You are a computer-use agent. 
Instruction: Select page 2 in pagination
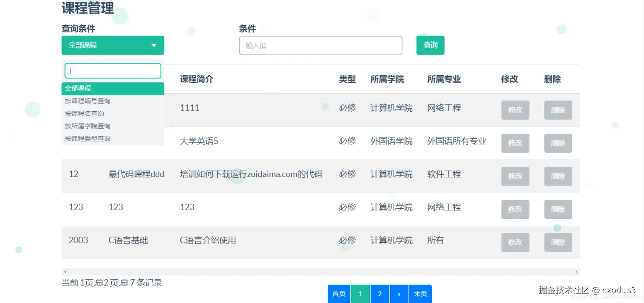[380, 294]
